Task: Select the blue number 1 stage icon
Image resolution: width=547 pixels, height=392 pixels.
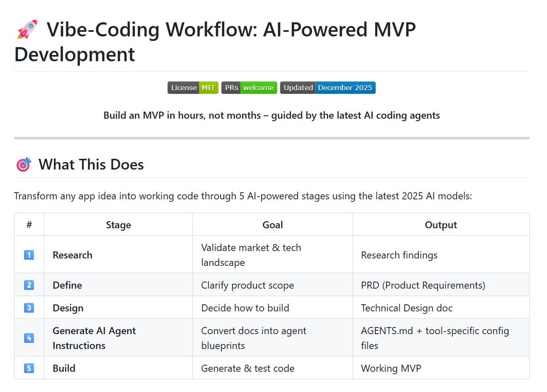Action: click(x=29, y=255)
